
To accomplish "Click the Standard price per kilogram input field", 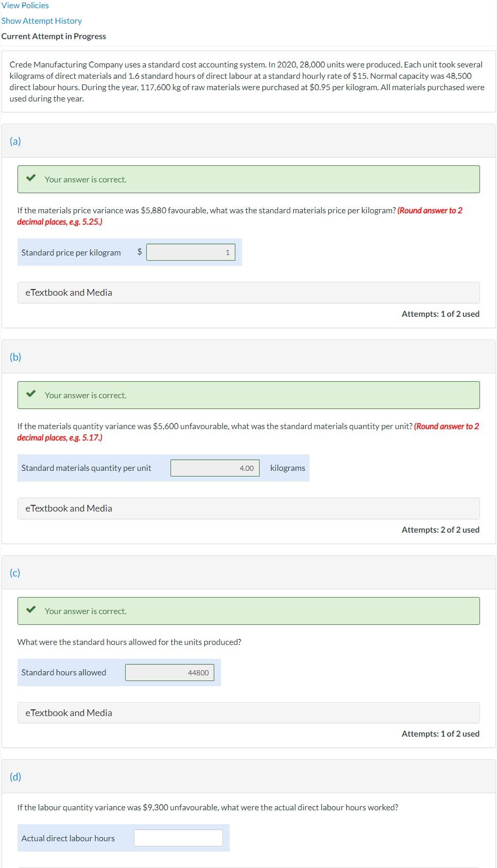I will [x=191, y=252].
